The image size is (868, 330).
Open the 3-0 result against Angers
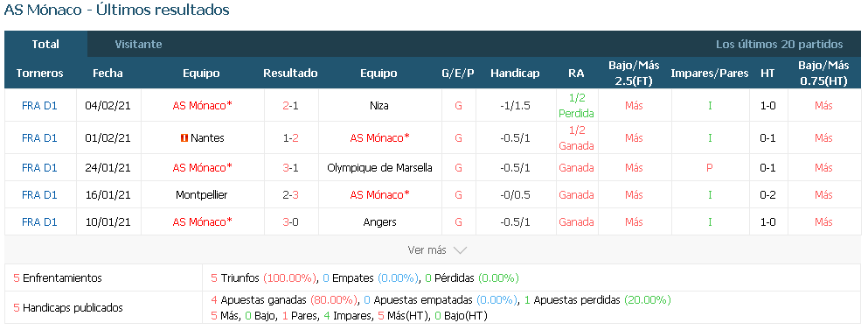point(290,221)
